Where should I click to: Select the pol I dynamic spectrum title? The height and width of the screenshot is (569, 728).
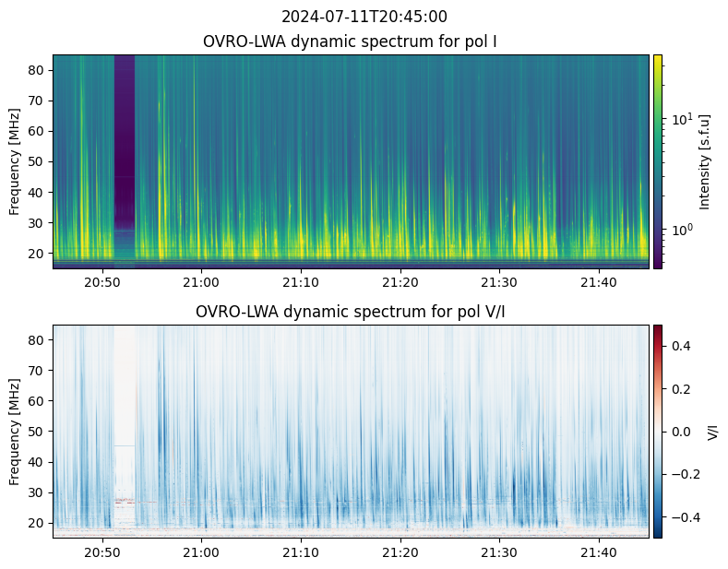tap(351, 41)
